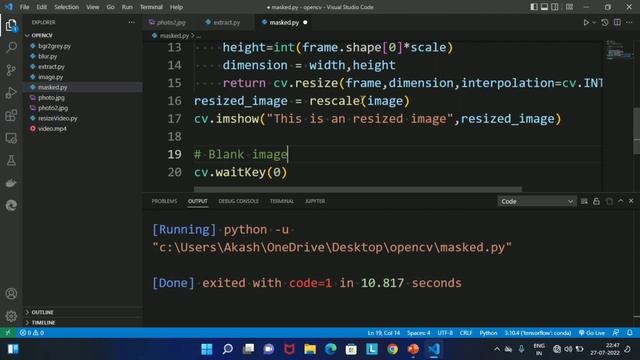
Task: Open the Source Control view
Action: 11,70
